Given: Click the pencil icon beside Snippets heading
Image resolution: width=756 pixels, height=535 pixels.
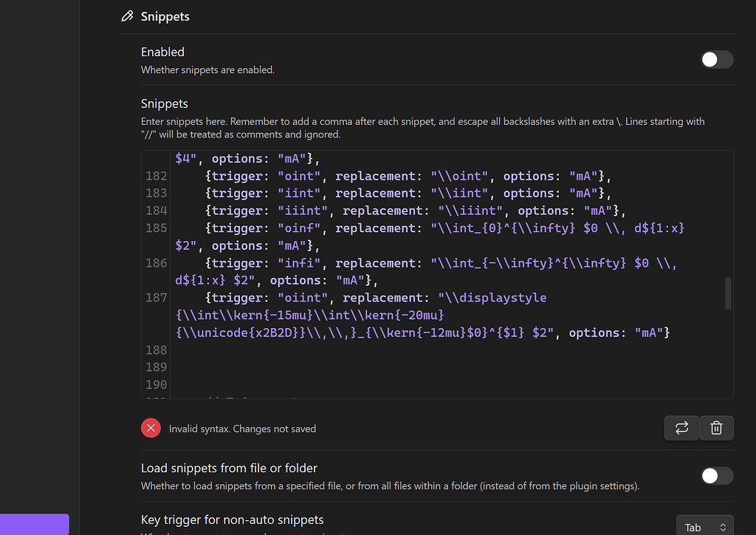Looking at the screenshot, I should coord(127,16).
